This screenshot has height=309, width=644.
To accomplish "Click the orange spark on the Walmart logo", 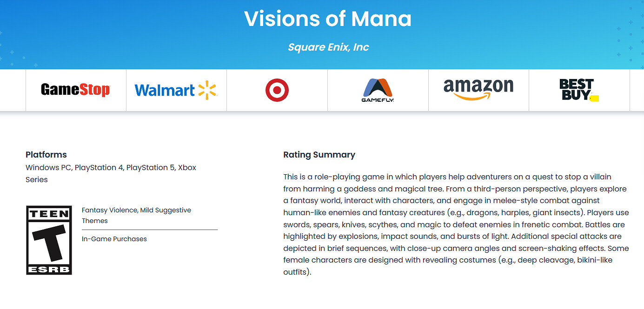I will coord(207,90).
